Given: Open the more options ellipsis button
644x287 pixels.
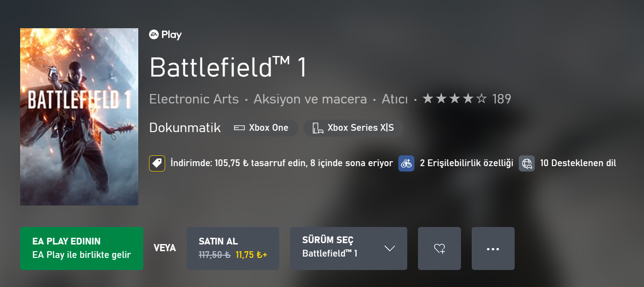Looking at the screenshot, I should coord(493,248).
